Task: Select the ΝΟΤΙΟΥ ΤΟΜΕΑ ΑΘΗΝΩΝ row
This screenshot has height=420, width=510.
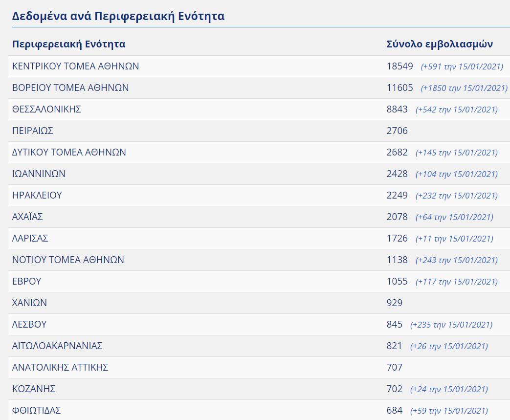Action: (68, 260)
